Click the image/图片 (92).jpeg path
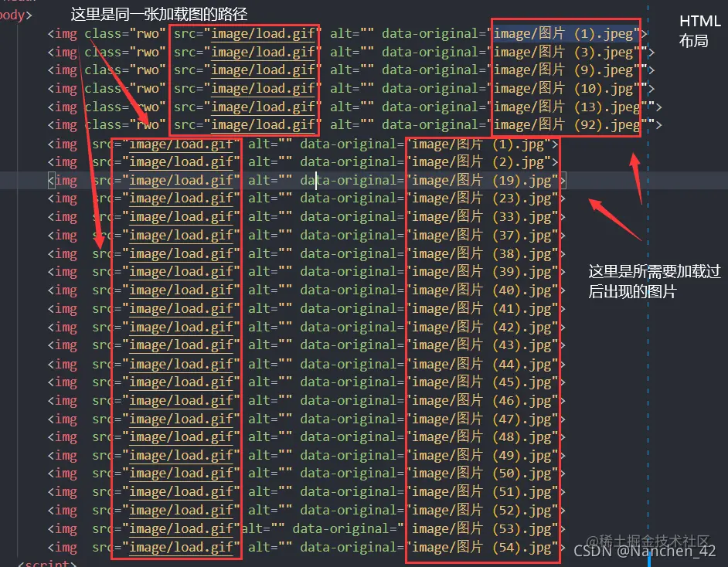Image resolution: width=728 pixels, height=567 pixels. point(567,125)
